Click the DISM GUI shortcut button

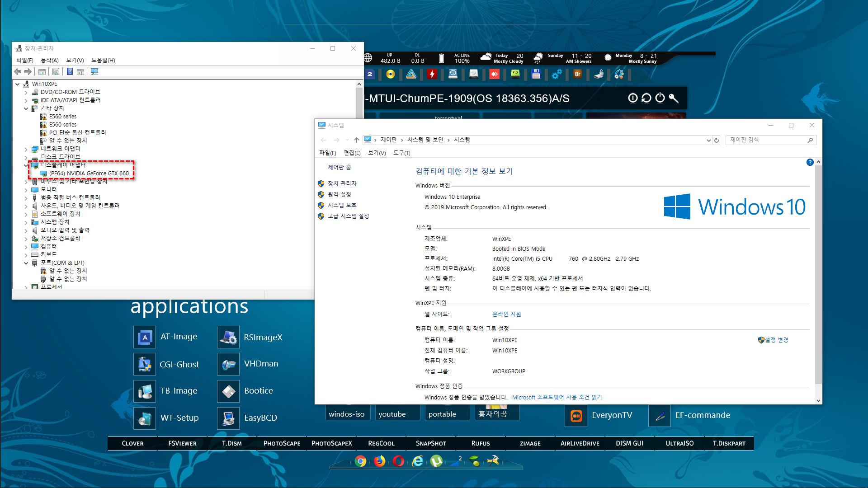click(x=630, y=443)
